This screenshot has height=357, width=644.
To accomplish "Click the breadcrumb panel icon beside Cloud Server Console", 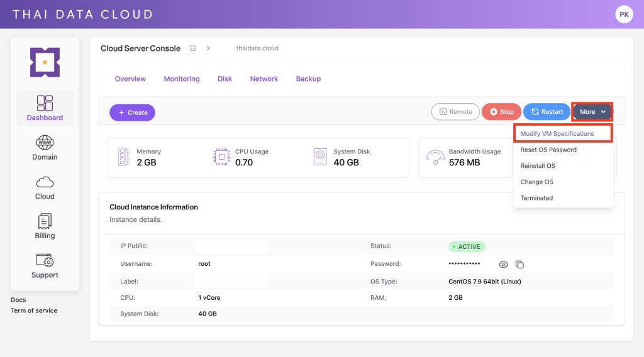I will click(x=193, y=48).
